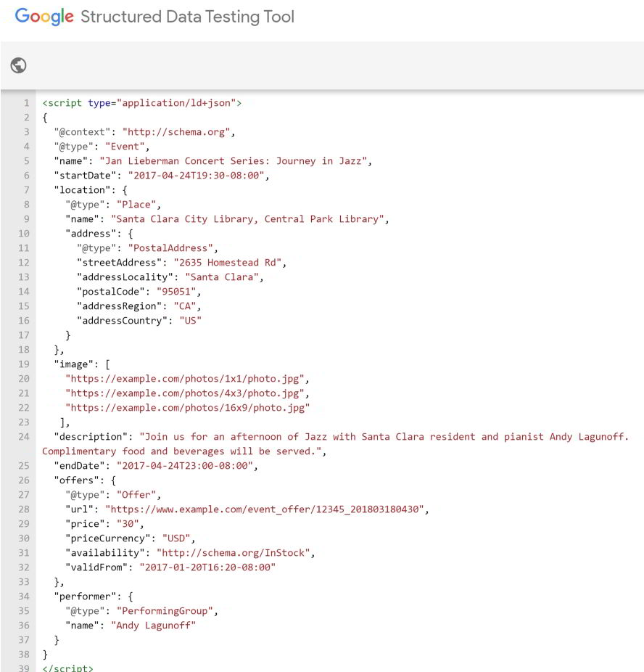Click the 16x9 photo.jpg URL
The height and width of the screenshot is (672, 644).
188,408
